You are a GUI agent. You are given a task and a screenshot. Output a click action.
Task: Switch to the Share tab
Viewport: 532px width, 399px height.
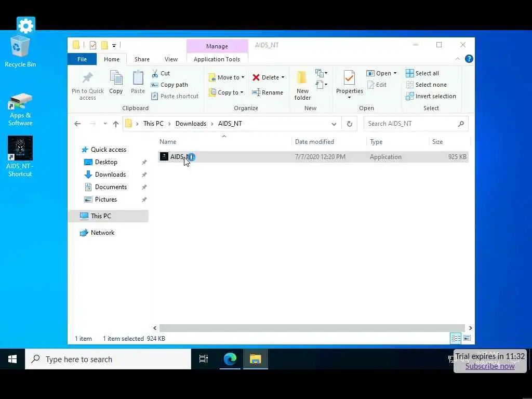pyautogui.click(x=142, y=59)
